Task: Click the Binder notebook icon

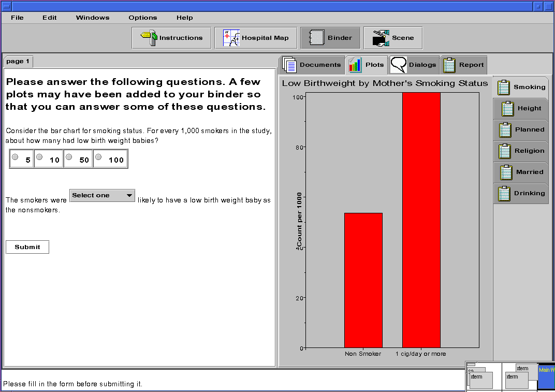Action: [316, 38]
